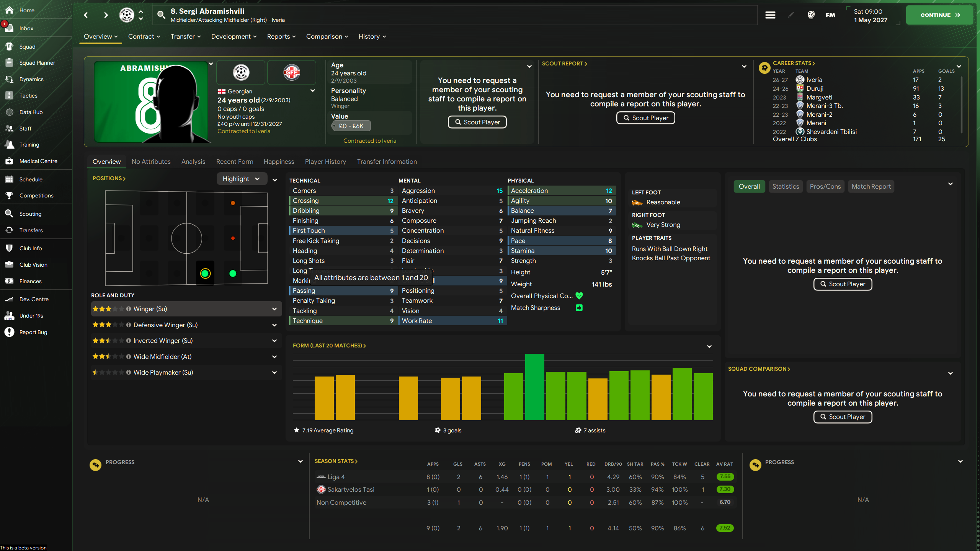
Task: Open the Tactics sidebar icon
Action: 9,96
